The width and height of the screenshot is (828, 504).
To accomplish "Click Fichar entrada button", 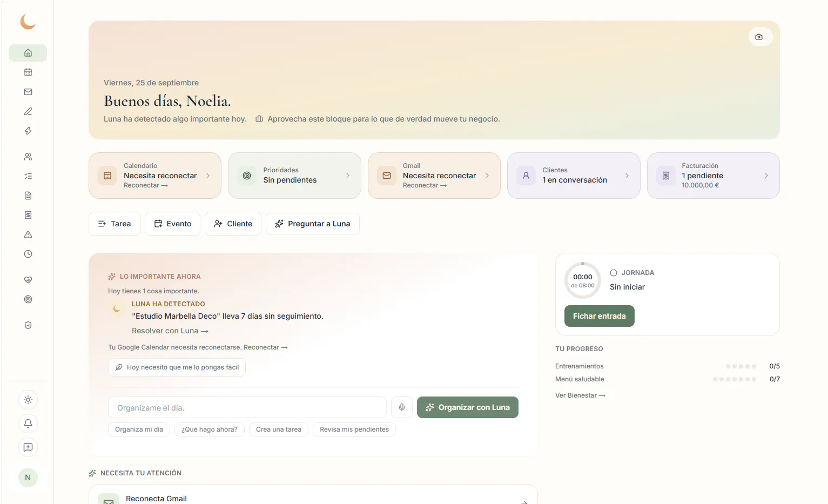I will (x=600, y=316).
